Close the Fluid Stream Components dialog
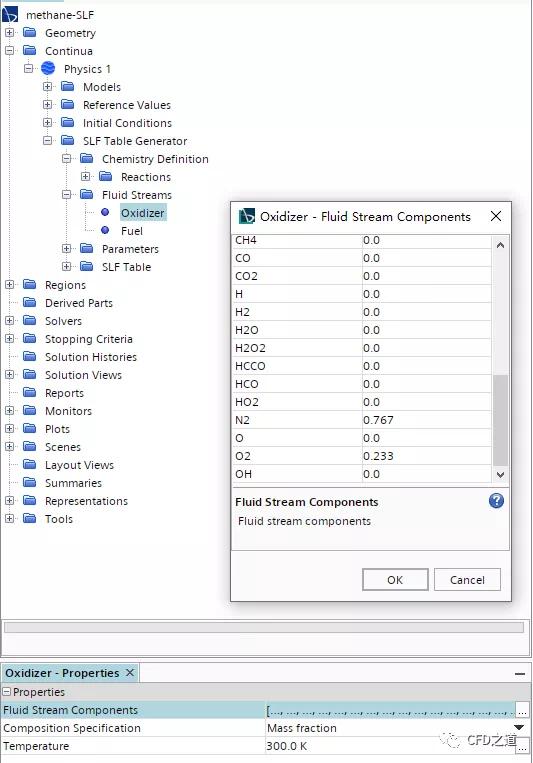The width and height of the screenshot is (533, 763). coord(496,216)
